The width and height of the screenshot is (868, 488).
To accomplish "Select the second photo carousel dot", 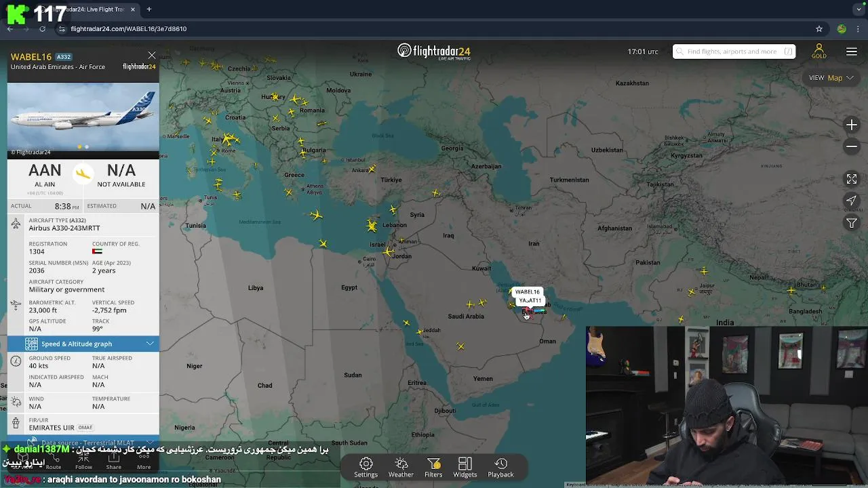I will (x=87, y=146).
